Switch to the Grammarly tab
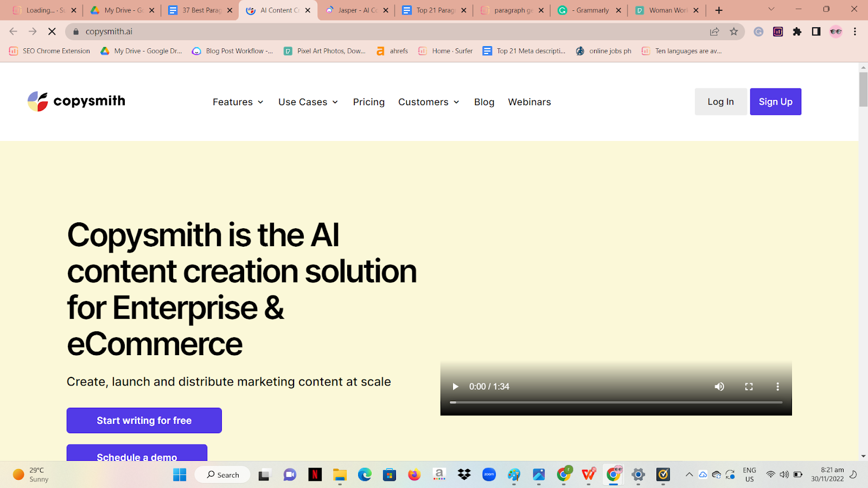The image size is (868, 488). tap(589, 10)
